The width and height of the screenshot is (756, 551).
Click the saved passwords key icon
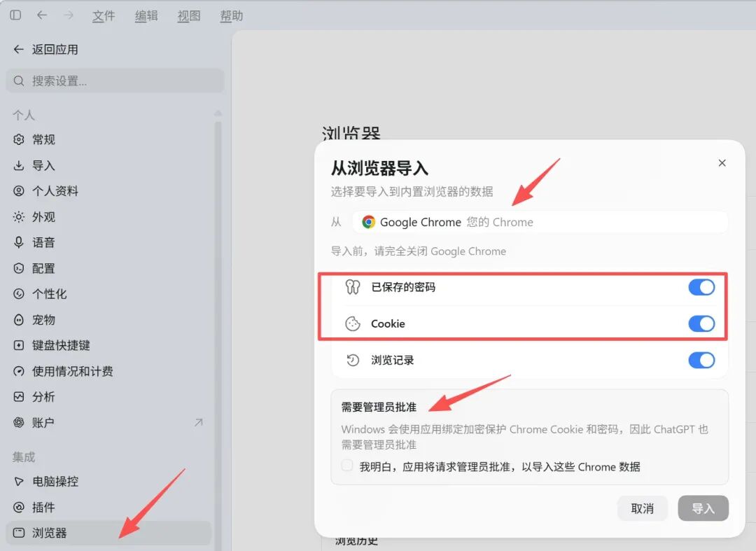pos(352,287)
